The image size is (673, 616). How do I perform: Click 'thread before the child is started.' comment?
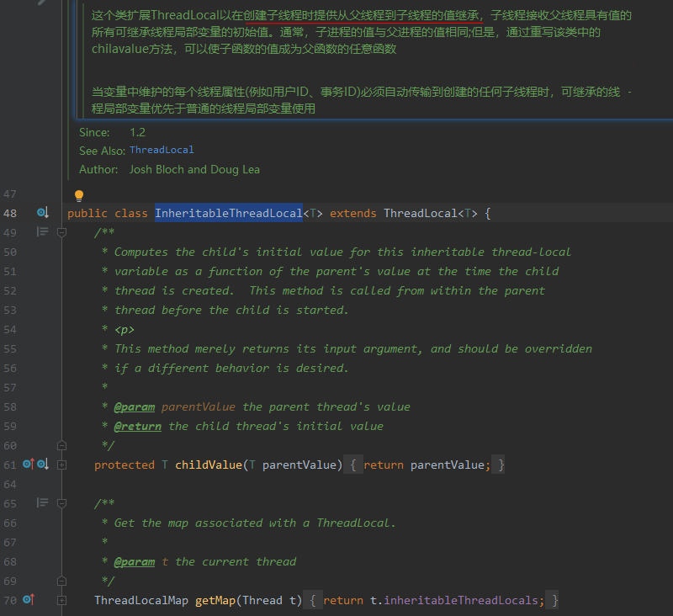pyautogui.click(x=232, y=311)
